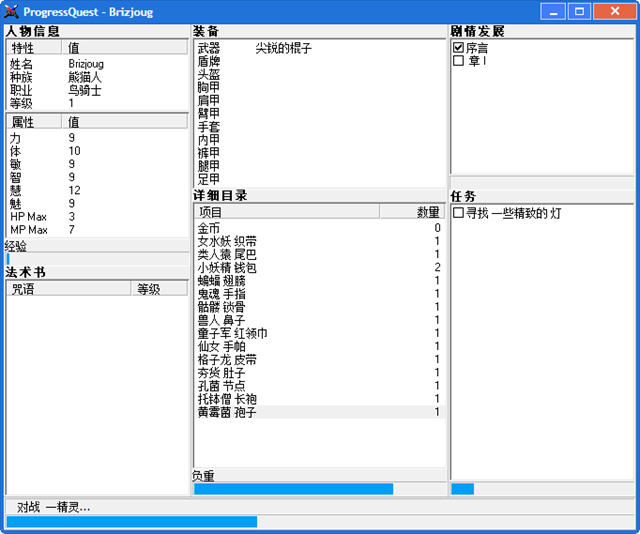Screen dimensions: 640x534
Task: Tick the 寻找 一些精致的 灯 quest checkbox
Action: [458, 213]
